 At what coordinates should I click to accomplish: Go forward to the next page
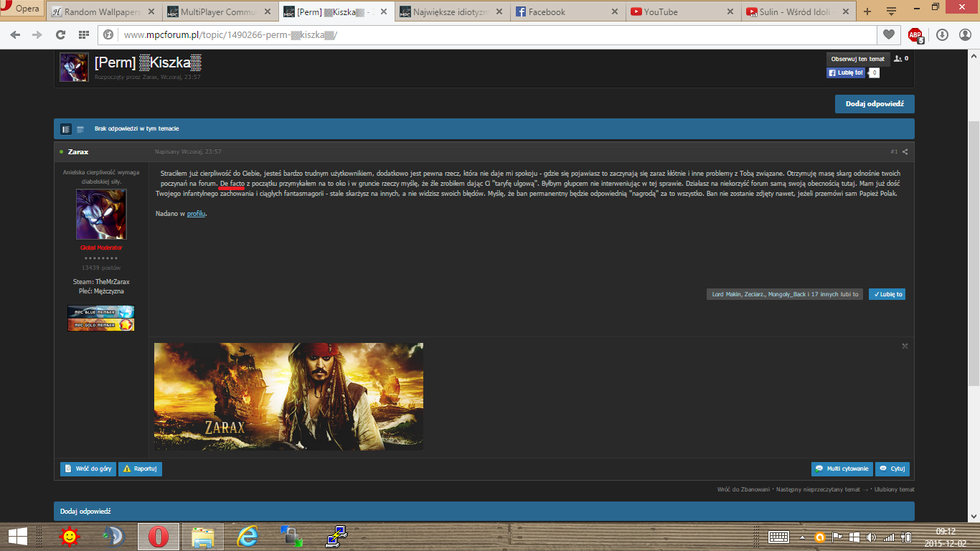(x=37, y=34)
